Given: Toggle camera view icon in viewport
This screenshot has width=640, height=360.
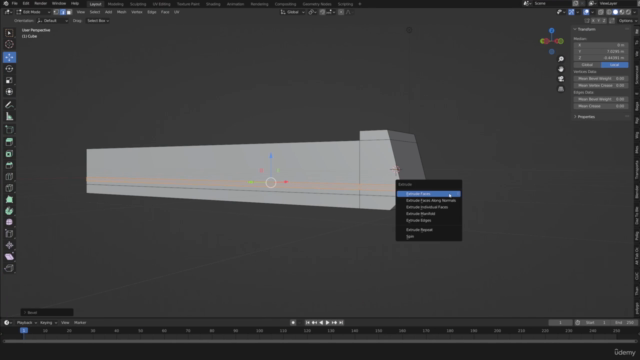Looking at the screenshot, I should click(x=561, y=79).
